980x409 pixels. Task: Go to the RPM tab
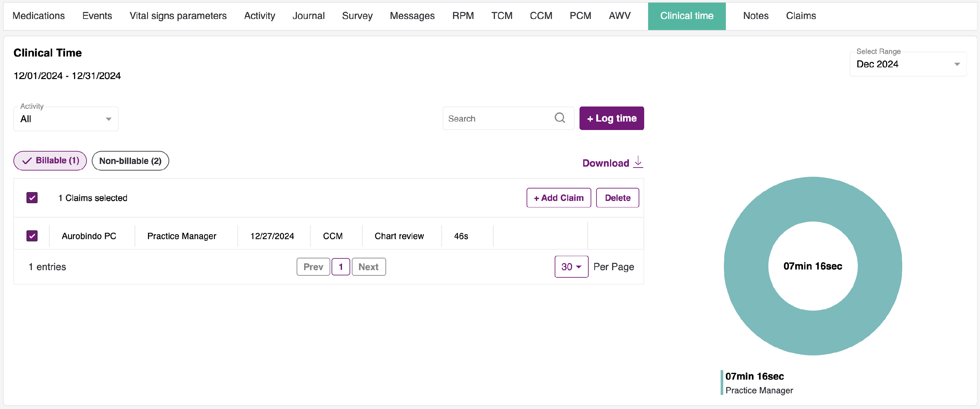pyautogui.click(x=463, y=16)
